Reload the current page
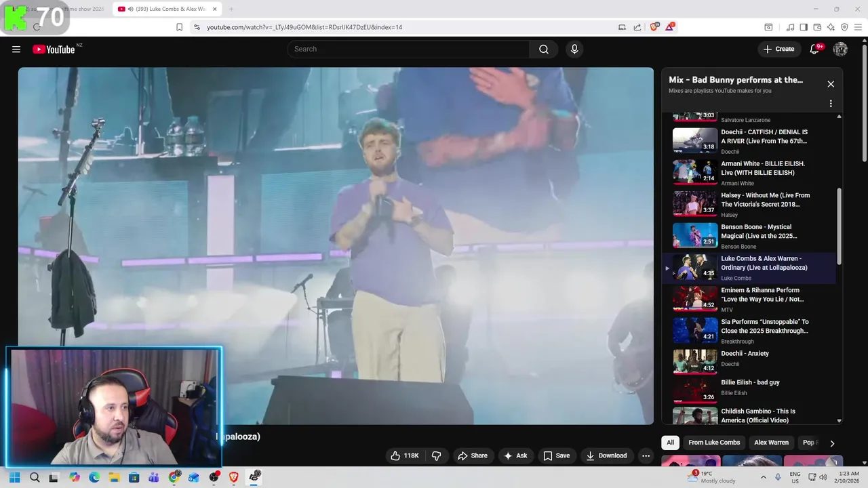The height and width of the screenshot is (488, 868). coord(37,27)
